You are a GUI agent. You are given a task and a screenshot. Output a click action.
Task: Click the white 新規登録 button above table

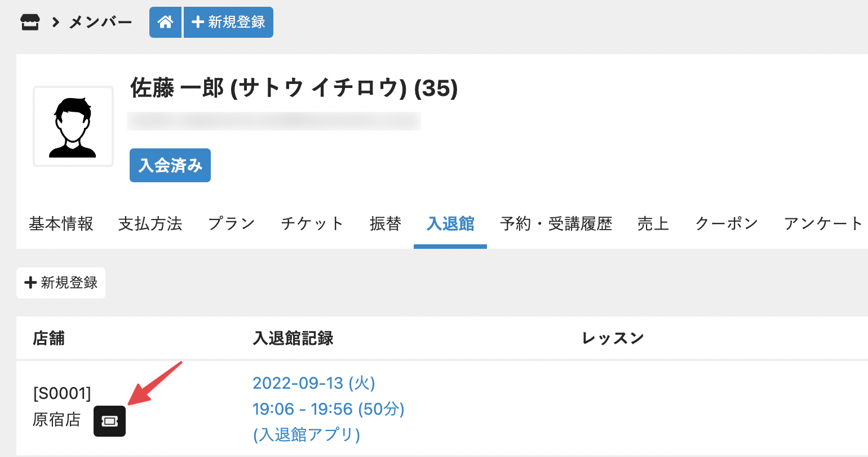[x=61, y=283]
